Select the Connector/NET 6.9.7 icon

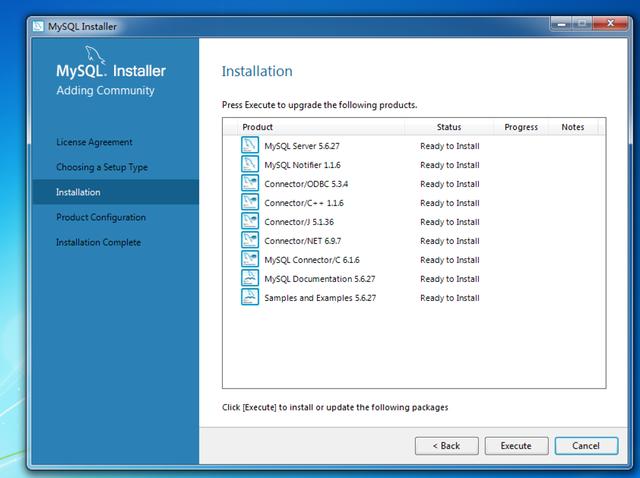point(250,240)
